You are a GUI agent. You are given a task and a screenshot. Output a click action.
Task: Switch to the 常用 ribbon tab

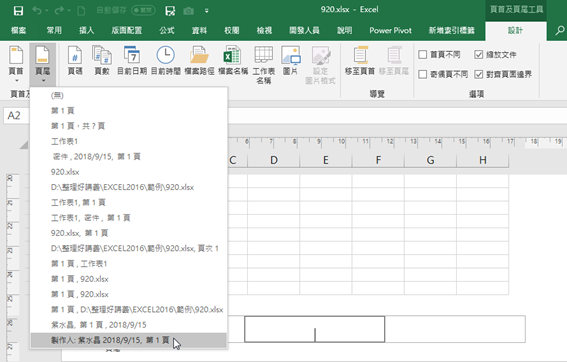54,30
